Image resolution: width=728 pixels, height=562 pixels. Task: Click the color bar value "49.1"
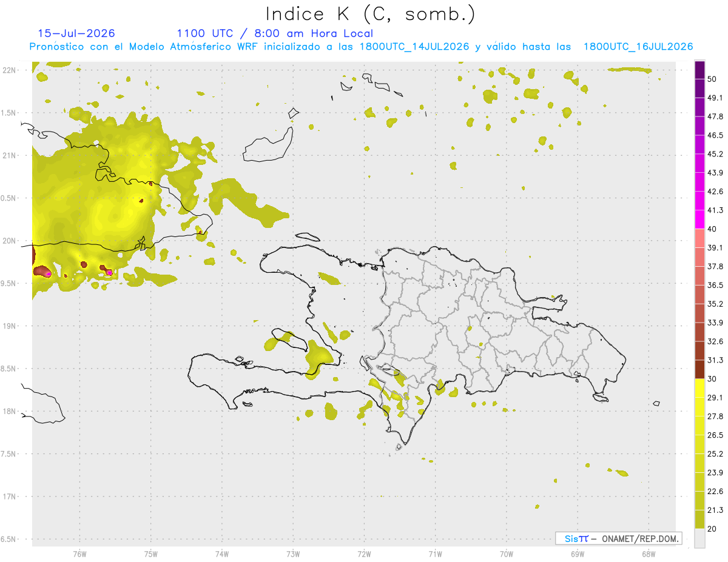click(715, 98)
